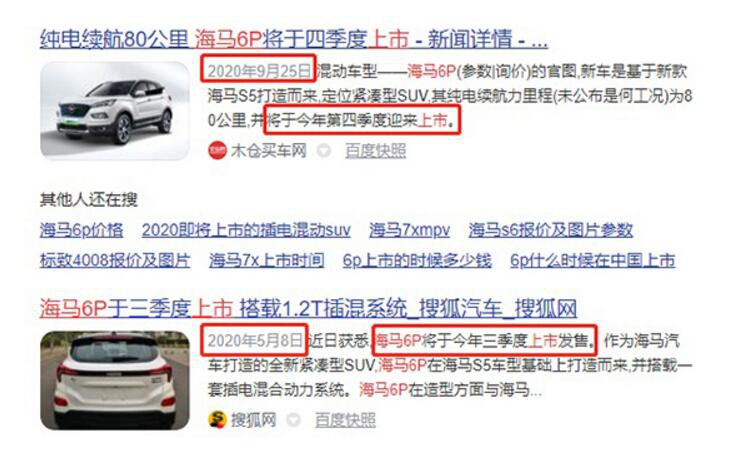
Task: Select related search 海马s6报价及图片参数
Action: [551, 230]
